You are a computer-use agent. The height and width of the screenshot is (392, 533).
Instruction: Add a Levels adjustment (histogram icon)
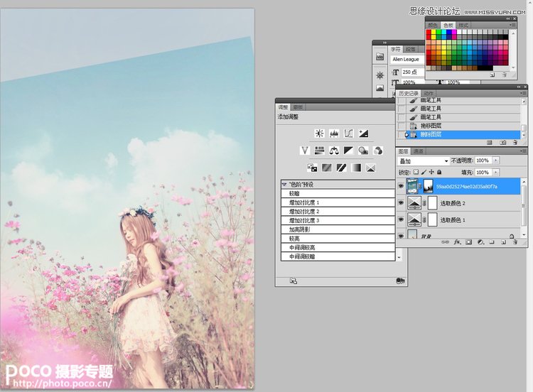point(334,134)
